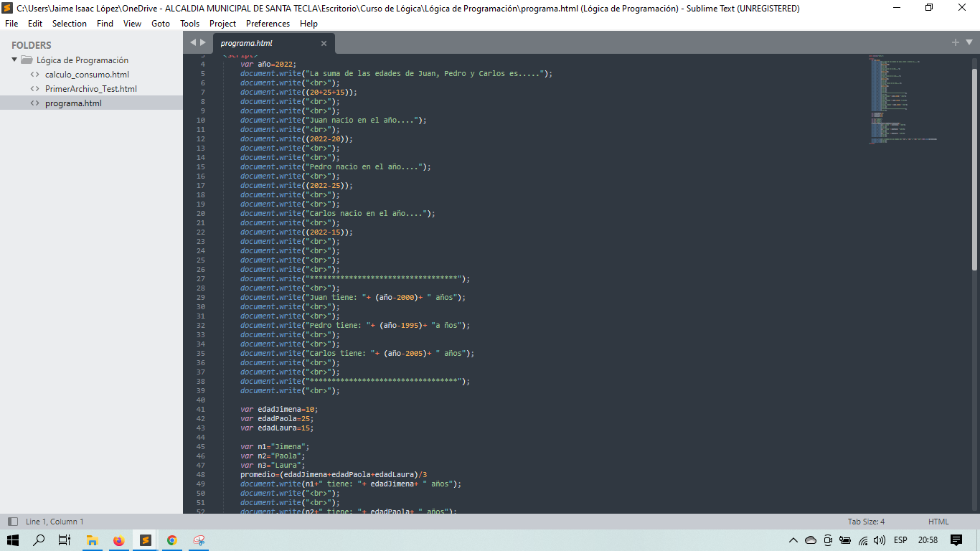Click the vertical editor scrollbar
The width and height of the screenshot is (980, 551).
(x=974, y=169)
